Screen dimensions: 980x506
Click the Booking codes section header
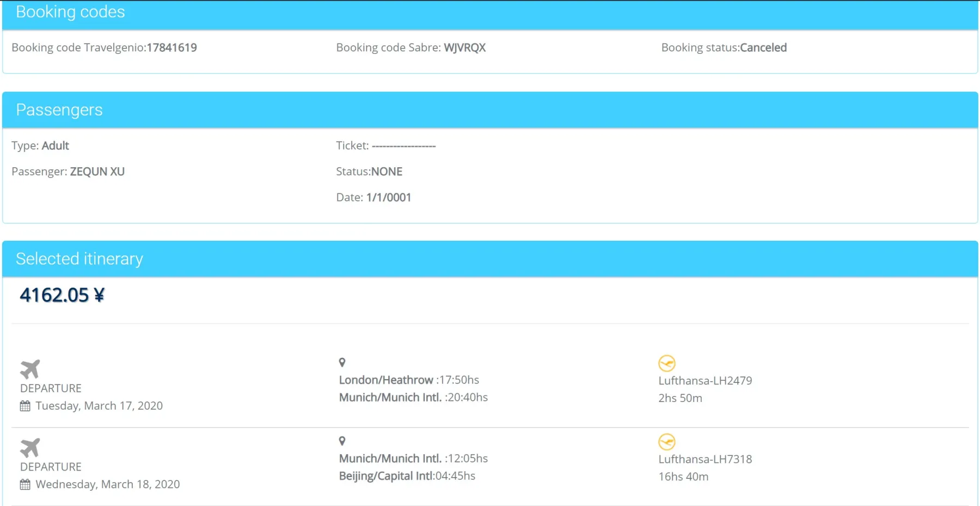pos(70,12)
